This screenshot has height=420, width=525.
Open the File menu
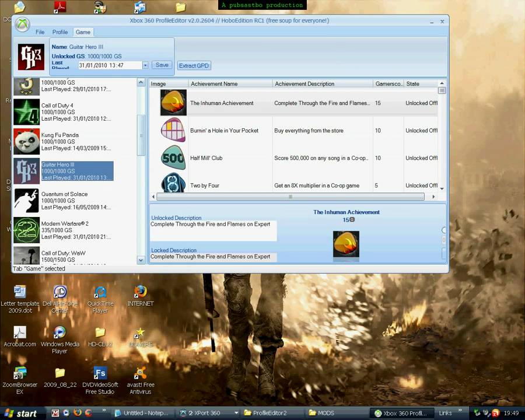pos(40,32)
